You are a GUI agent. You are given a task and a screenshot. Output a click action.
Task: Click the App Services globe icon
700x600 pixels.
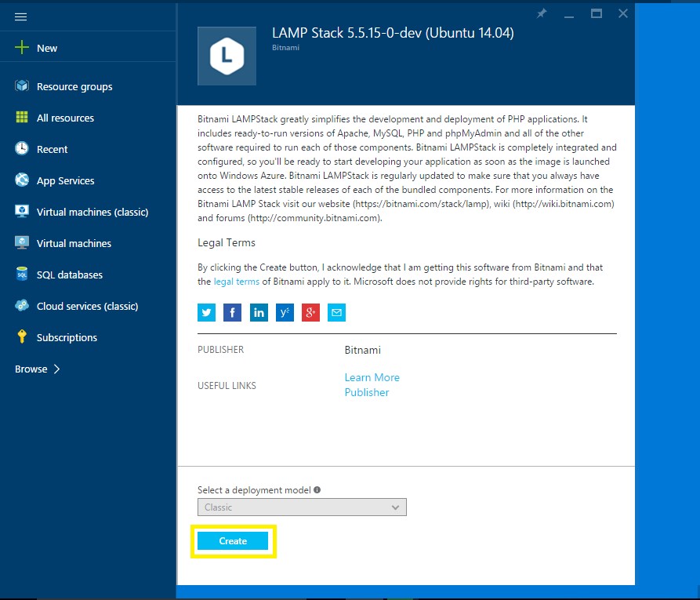(21, 180)
